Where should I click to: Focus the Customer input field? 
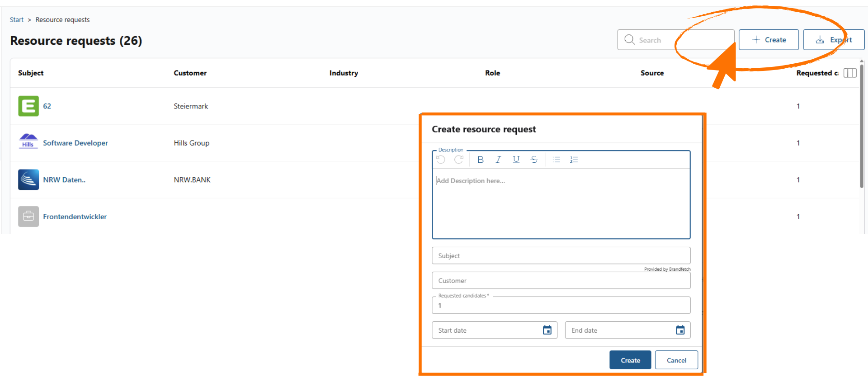[x=561, y=281]
